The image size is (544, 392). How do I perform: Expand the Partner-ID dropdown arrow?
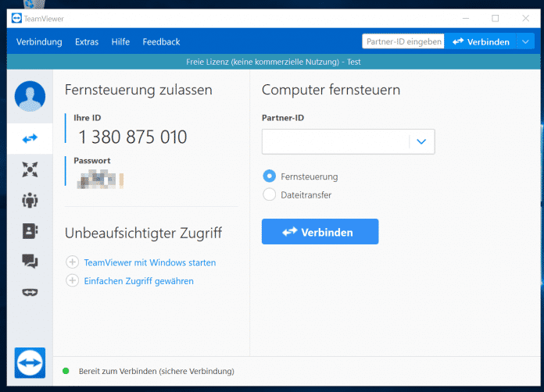point(421,141)
